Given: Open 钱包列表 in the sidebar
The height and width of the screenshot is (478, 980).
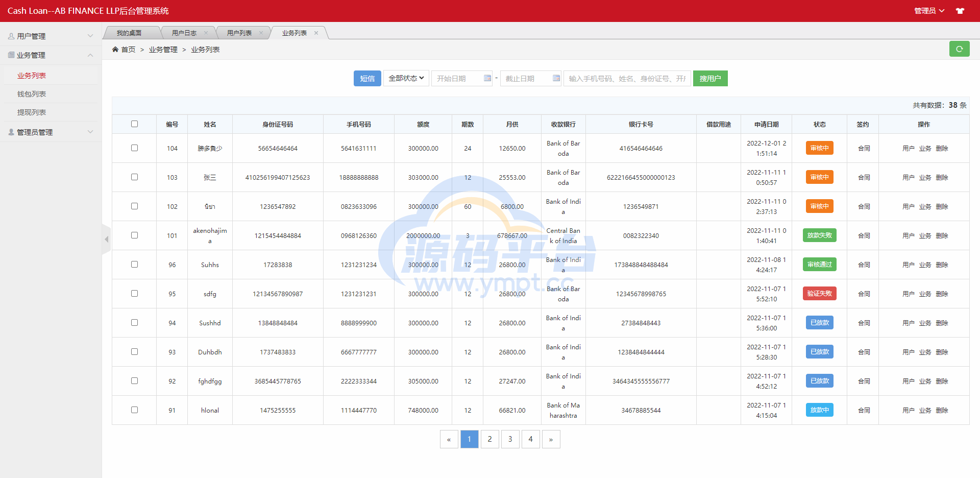Looking at the screenshot, I should pyautogui.click(x=32, y=93).
